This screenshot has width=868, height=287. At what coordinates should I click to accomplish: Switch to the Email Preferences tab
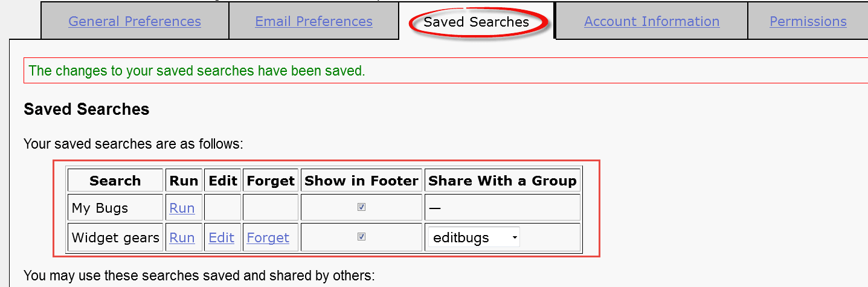pyautogui.click(x=313, y=22)
